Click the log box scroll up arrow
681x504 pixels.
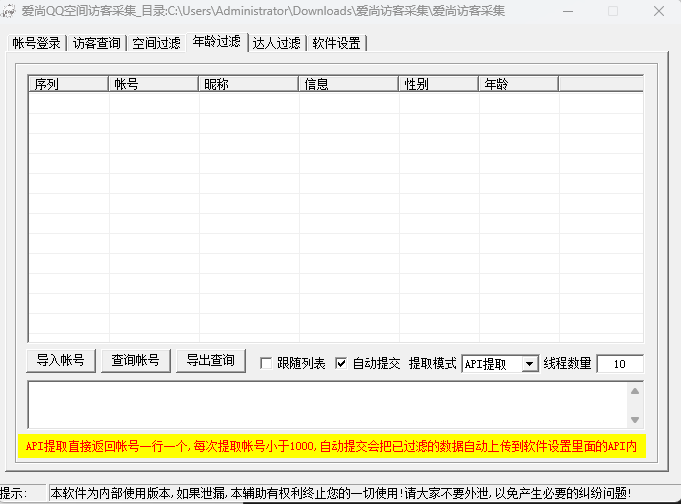tap(635, 389)
